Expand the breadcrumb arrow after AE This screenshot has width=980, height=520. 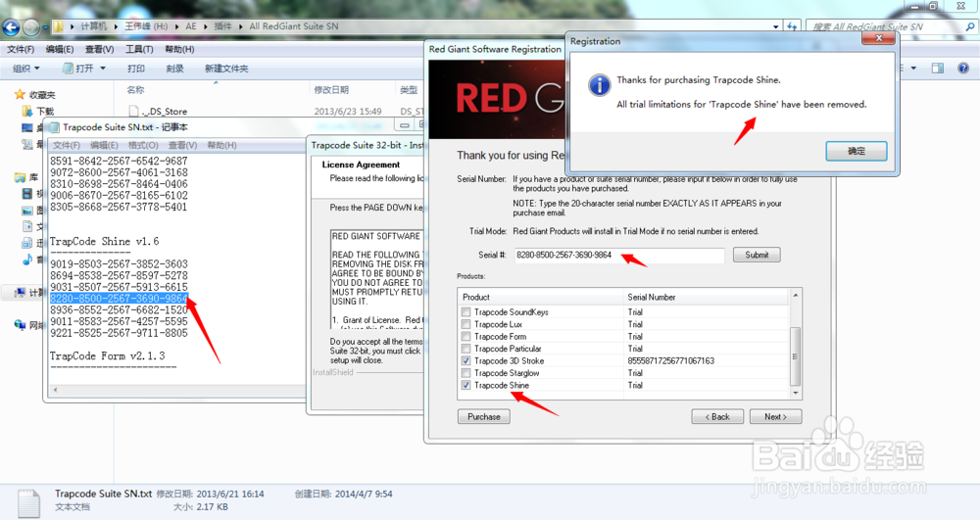pyautogui.click(x=206, y=26)
